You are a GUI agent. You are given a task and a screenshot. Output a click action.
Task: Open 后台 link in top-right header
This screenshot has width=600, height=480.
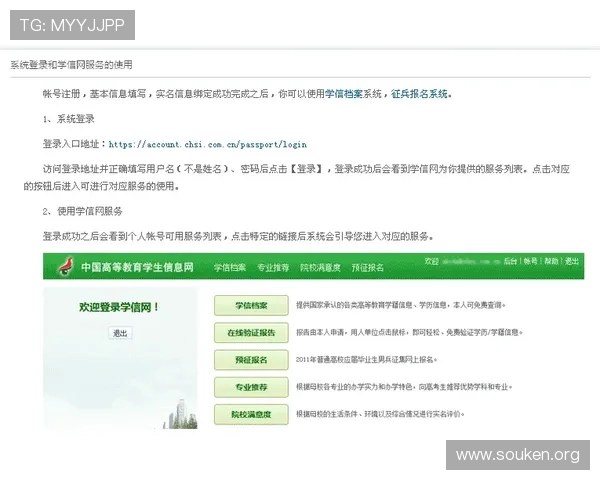[510, 261]
